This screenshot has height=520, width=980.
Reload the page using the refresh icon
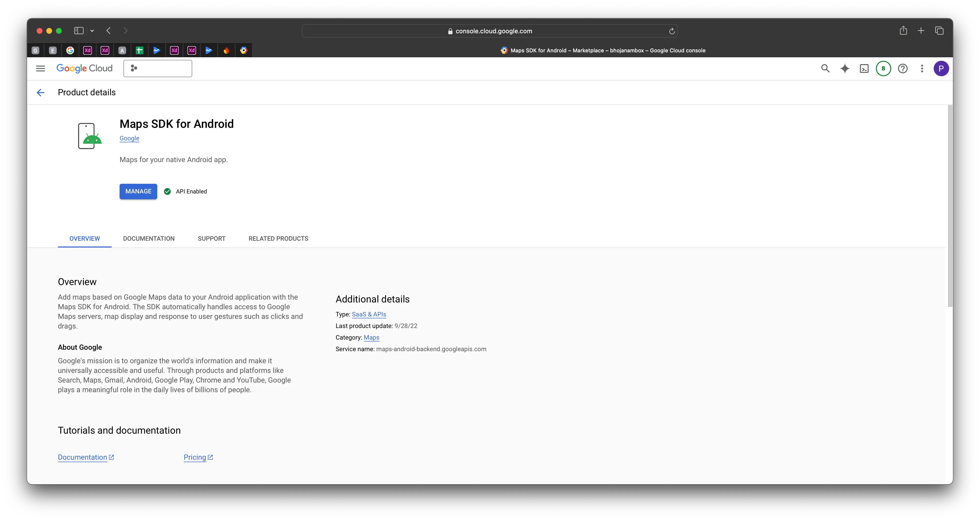point(672,31)
